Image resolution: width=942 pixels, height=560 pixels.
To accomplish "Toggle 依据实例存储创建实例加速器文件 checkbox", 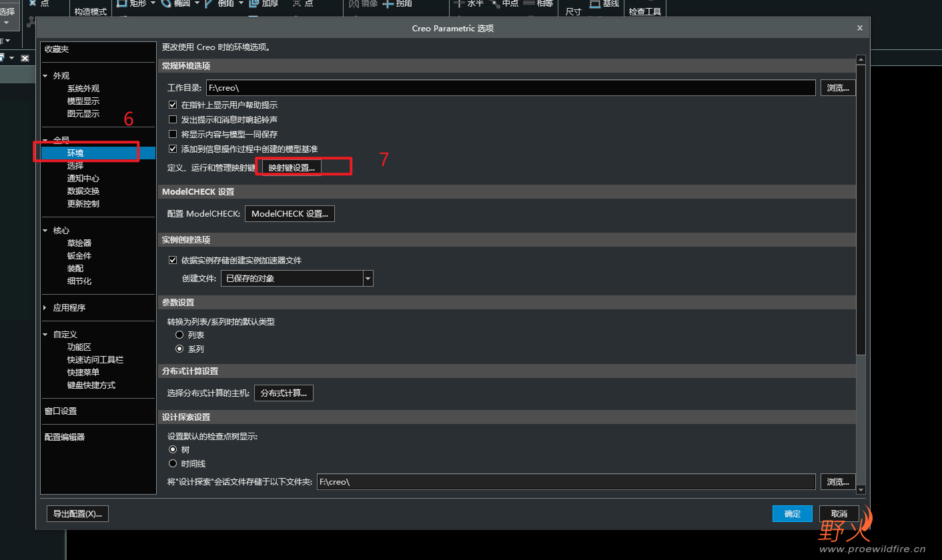I will pos(173,260).
